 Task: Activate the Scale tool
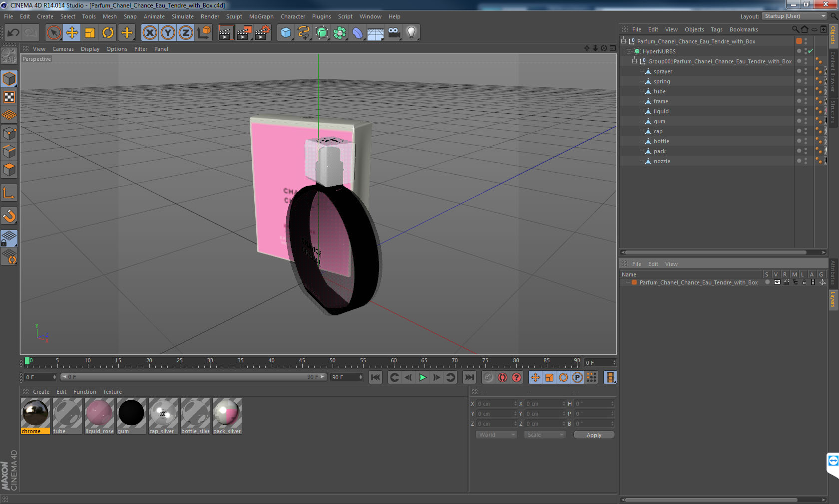coord(90,33)
